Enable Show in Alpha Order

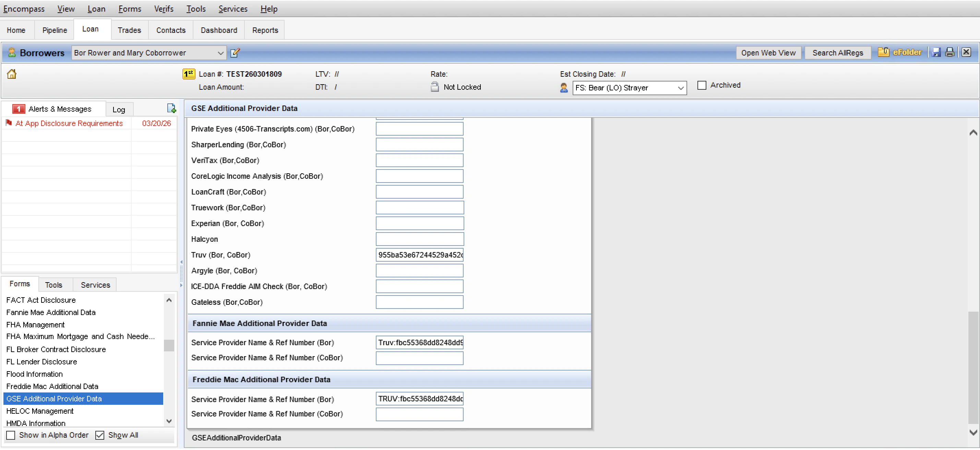coord(11,435)
